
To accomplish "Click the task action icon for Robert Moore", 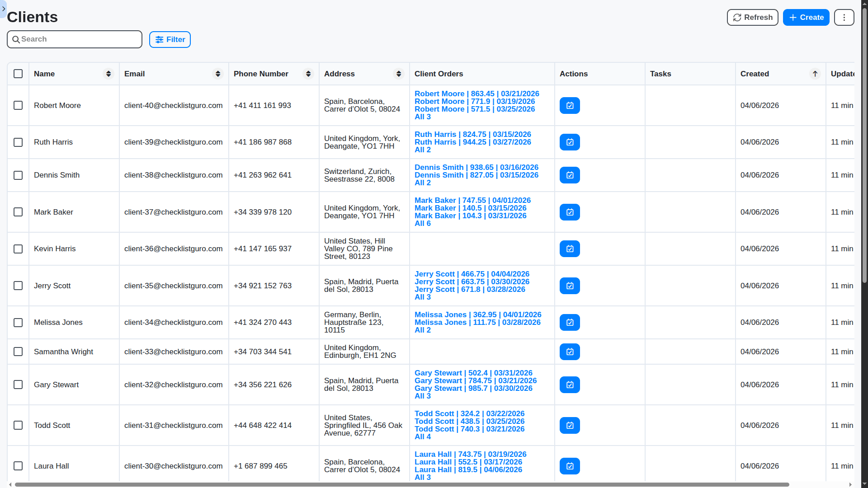I will [570, 106].
